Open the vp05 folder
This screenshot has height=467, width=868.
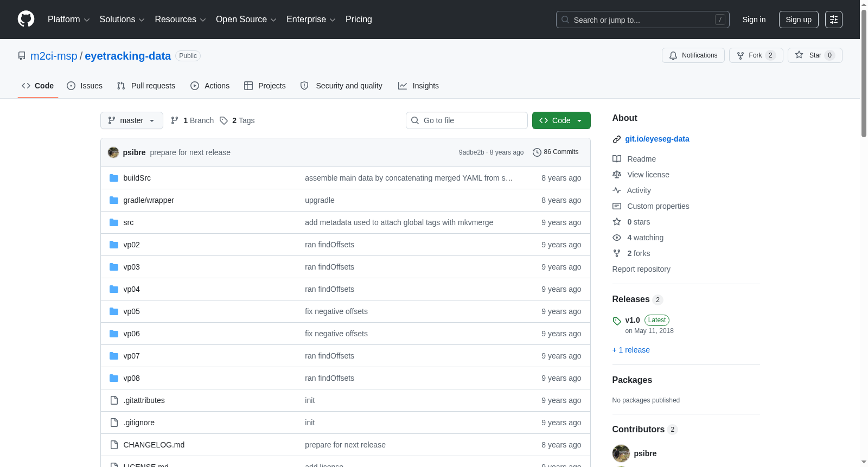tap(131, 311)
